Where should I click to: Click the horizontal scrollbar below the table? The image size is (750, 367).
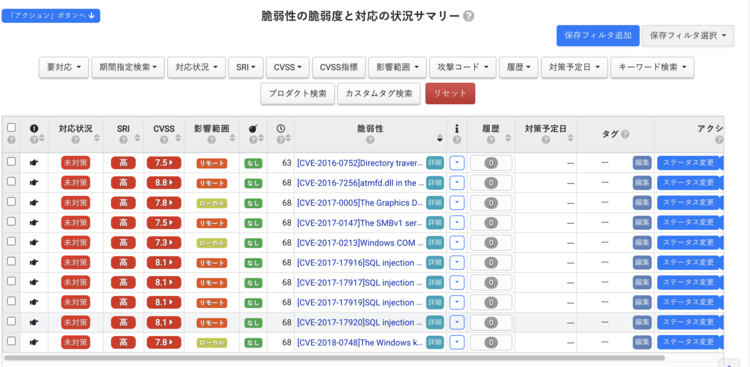pyautogui.click(x=334, y=357)
